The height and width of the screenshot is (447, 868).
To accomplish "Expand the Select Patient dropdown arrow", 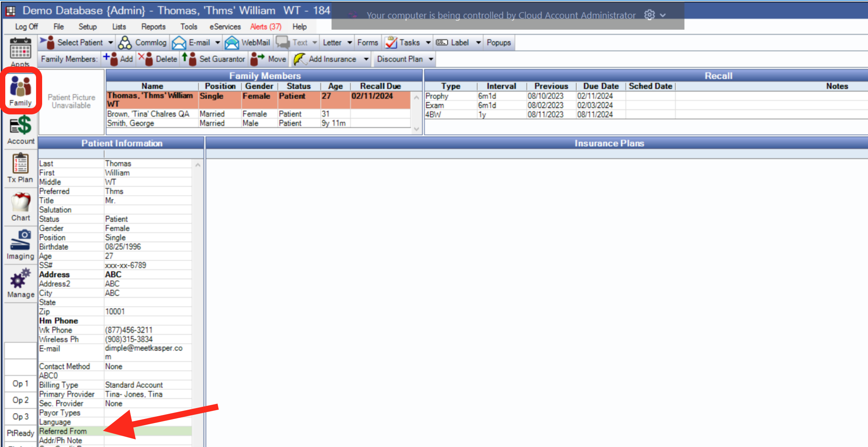I will click(111, 43).
